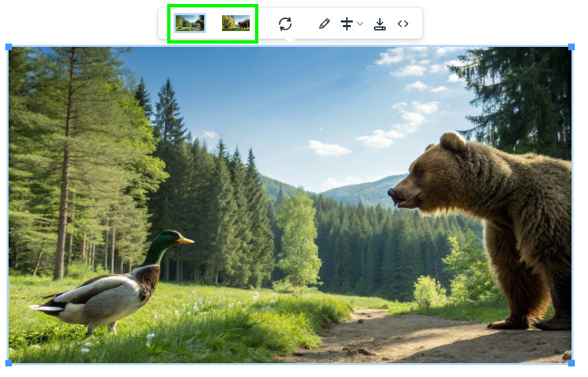Click the top-left resize handle

point(9,47)
